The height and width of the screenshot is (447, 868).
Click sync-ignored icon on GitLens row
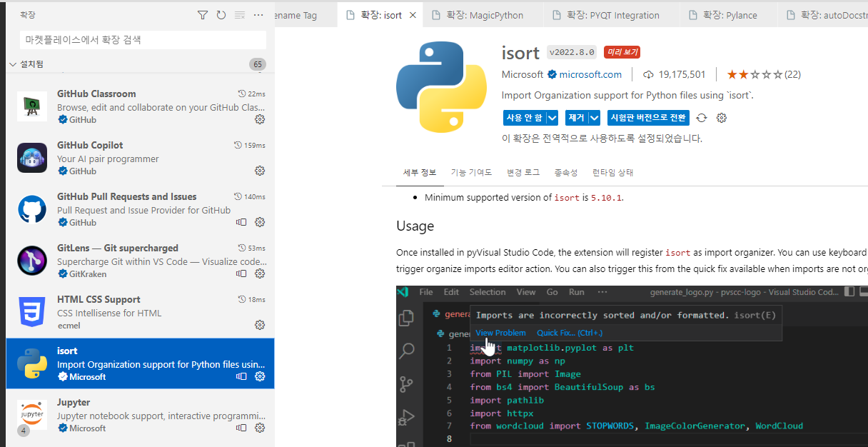(x=241, y=273)
